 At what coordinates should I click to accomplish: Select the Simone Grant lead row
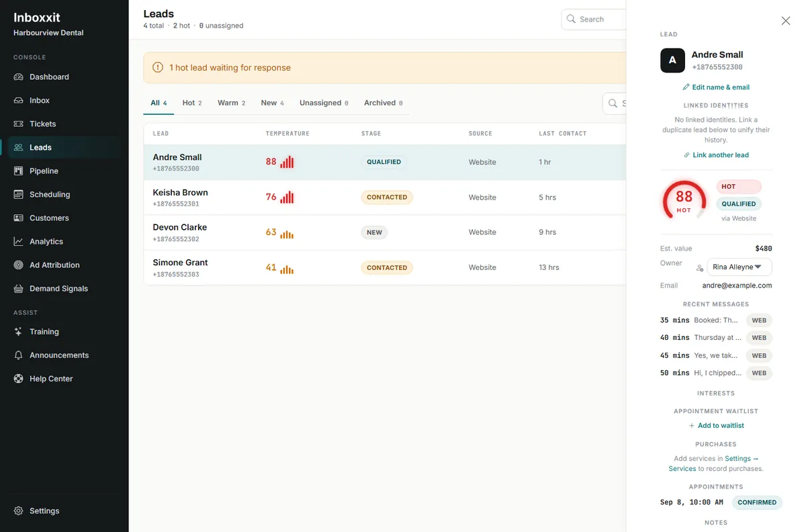[x=385, y=267]
